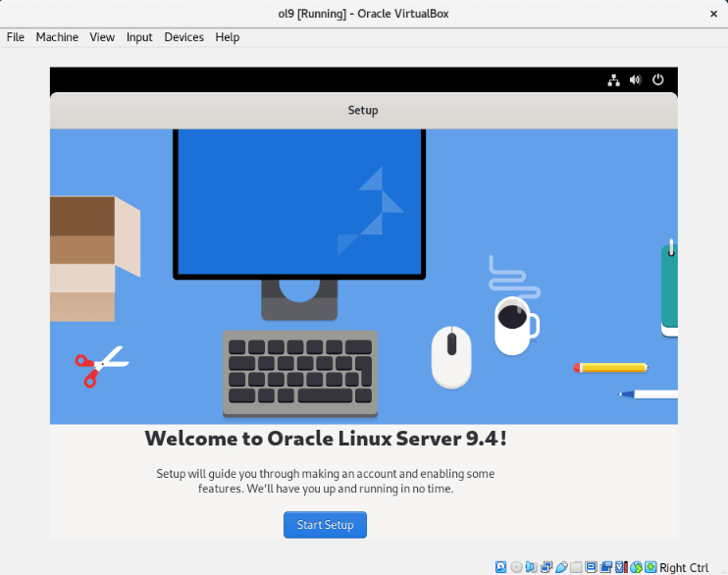Click the keyboard capture indicator
The image size is (728, 575).
coord(650,567)
